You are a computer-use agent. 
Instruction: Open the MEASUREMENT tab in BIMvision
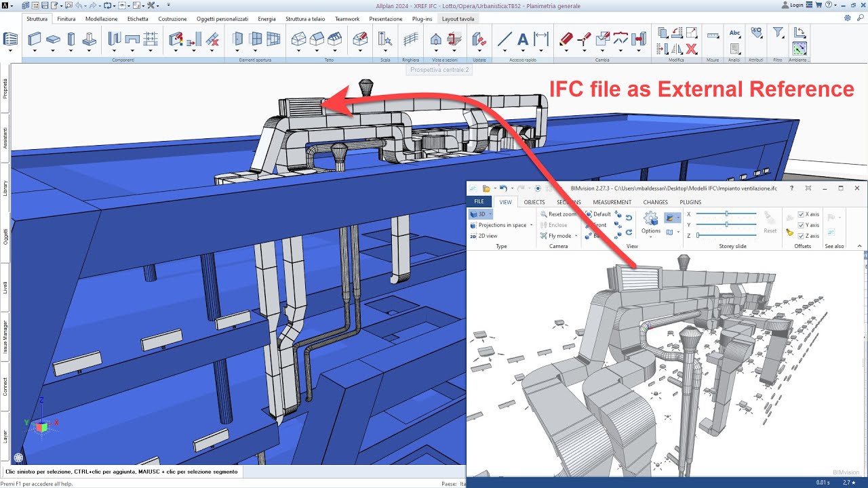pyautogui.click(x=612, y=202)
